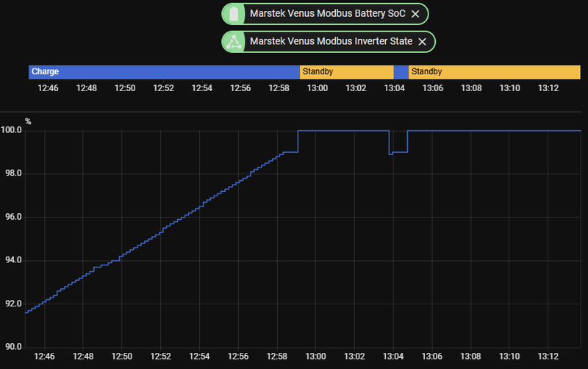Click the short blue charge segment near 13:04
The height and width of the screenshot is (369, 588).
pos(401,72)
